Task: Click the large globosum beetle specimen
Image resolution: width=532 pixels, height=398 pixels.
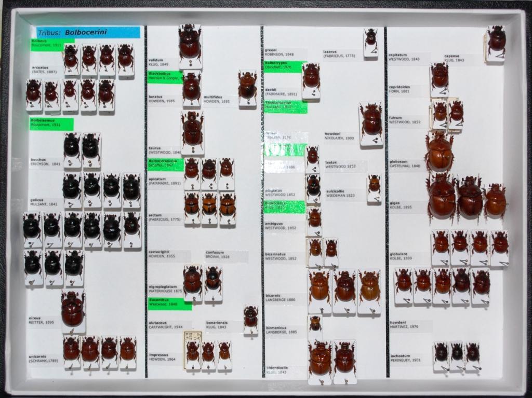Action: pos(440,153)
